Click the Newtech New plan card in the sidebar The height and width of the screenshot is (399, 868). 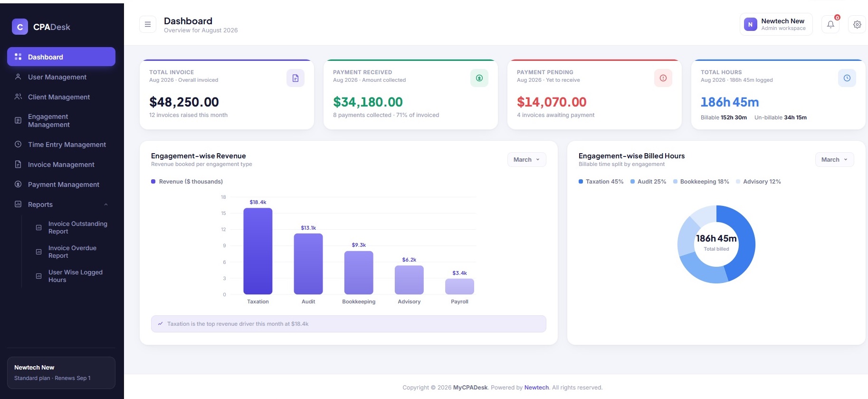(x=61, y=373)
